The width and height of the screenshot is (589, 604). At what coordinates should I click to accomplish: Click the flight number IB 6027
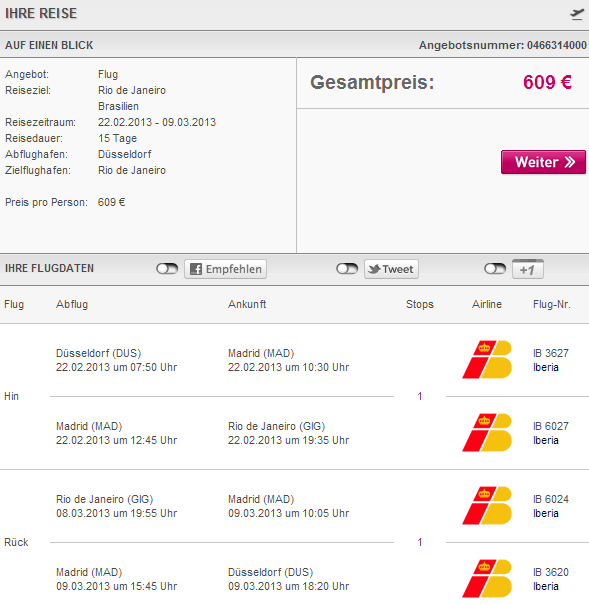tap(551, 426)
